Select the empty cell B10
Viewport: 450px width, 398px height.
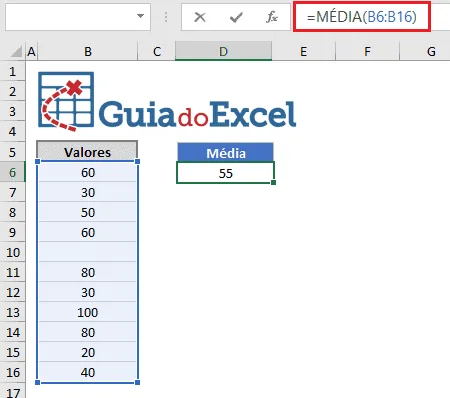point(88,252)
